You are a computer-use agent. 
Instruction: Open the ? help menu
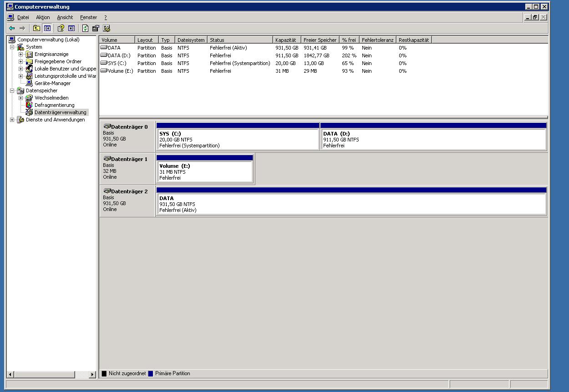(x=106, y=17)
